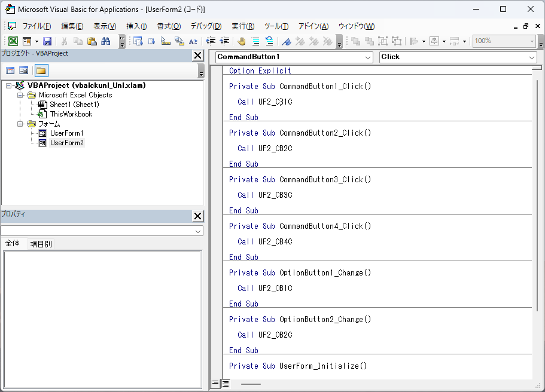Click the Find binoculars icon
545x392 pixels.
pyautogui.click(x=106, y=41)
